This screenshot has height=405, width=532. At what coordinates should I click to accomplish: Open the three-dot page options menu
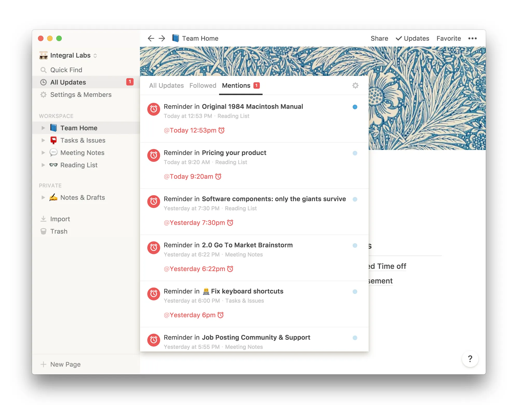tap(472, 38)
